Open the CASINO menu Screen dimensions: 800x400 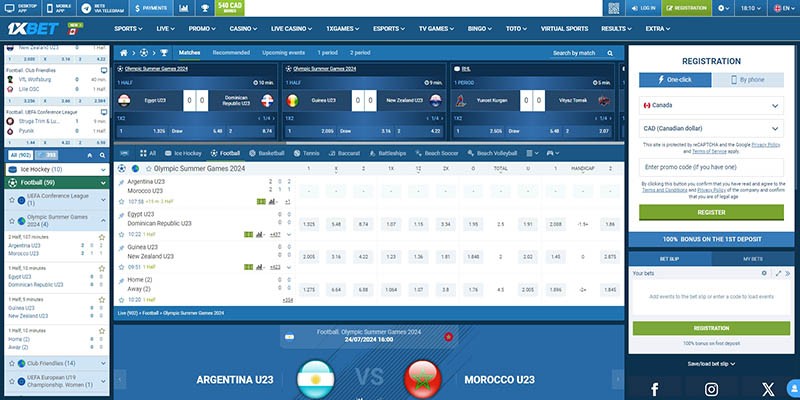tap(243, 29)
